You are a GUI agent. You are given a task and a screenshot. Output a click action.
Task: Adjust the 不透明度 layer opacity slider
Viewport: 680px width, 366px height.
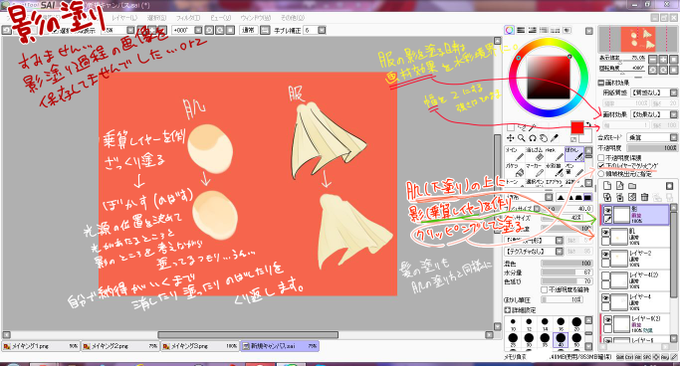tap(652, 148)
